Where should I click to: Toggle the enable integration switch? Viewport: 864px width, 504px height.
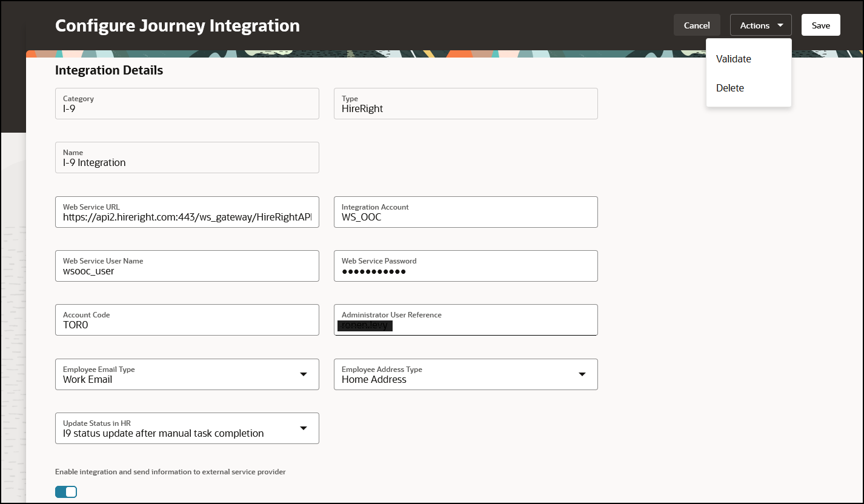pos(66,492)
